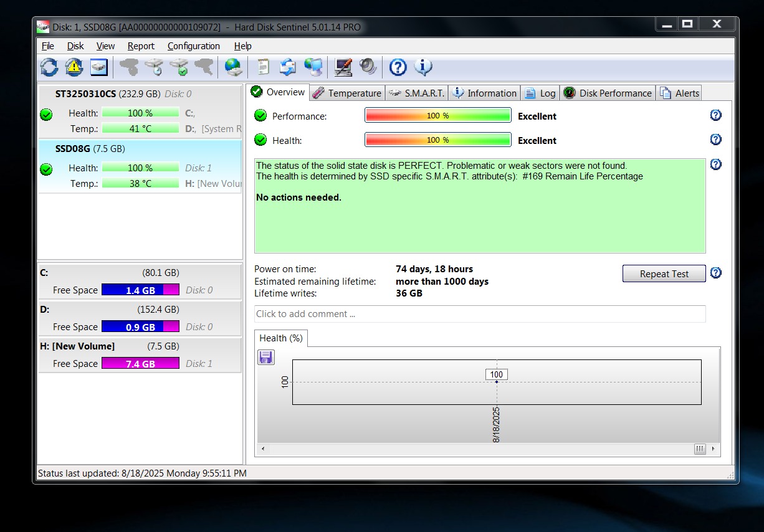Switch to the Disk Performance tab
The width and height of the screenshot is (764, 532).
tap(608, 93)
